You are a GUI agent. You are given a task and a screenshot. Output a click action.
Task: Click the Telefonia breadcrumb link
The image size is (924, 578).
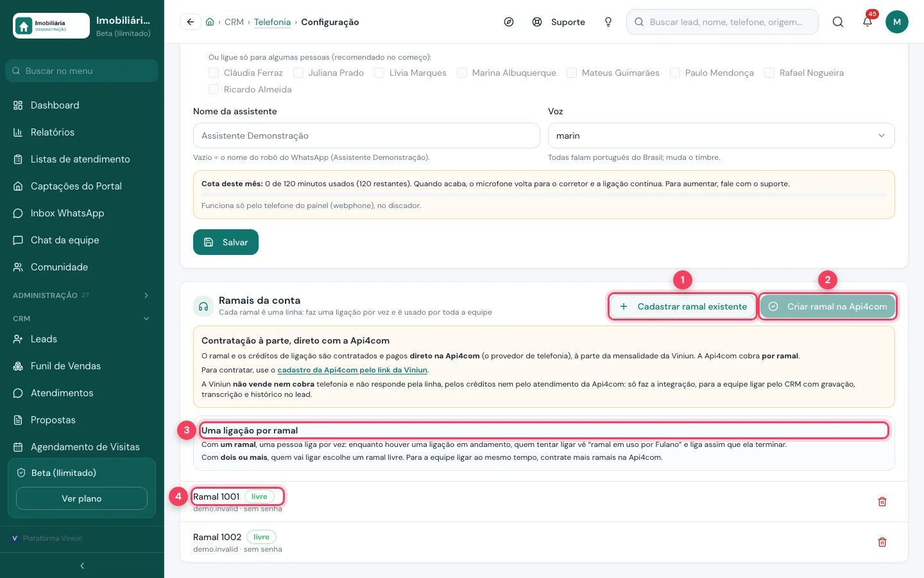(272, 22)
